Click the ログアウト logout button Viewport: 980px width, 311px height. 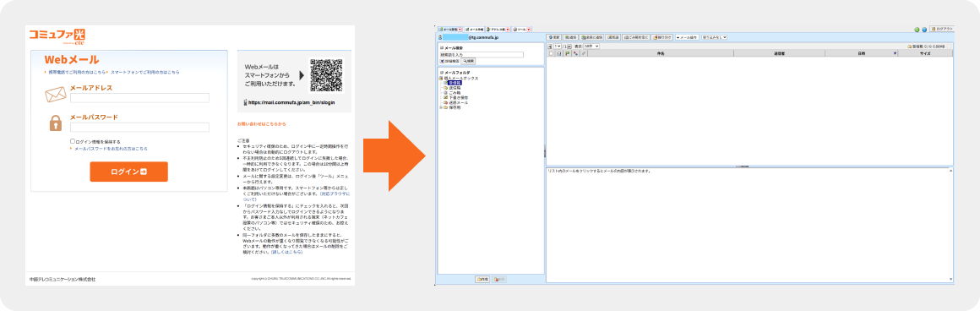942,29
